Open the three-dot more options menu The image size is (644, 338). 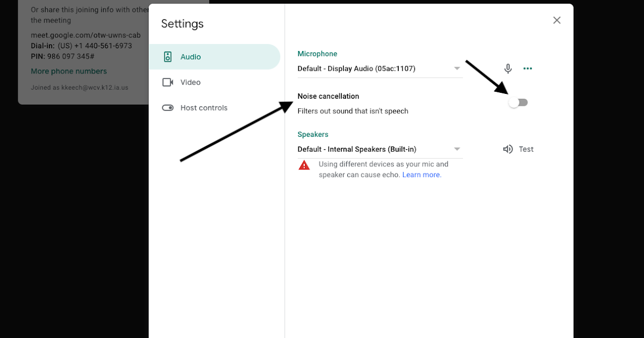tap(528, 68)
